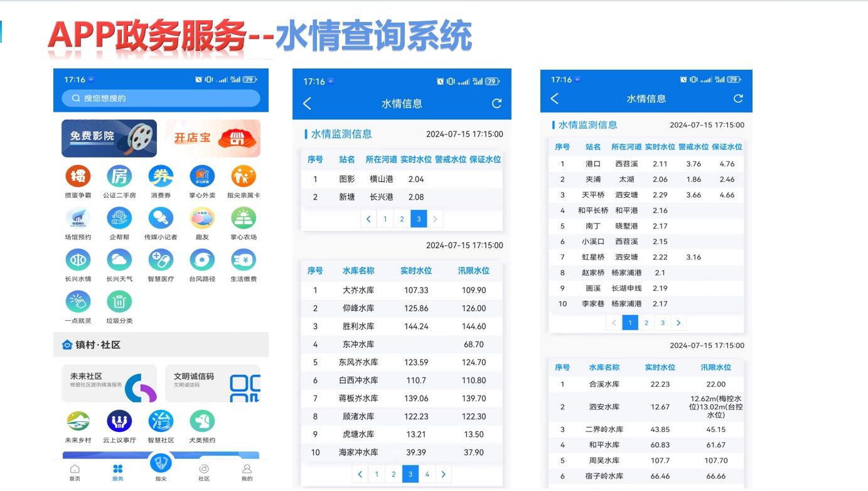This screenshot has width=868, height=491.
Task: Click the 泗安水库 reservoir row
Action: click(x=646, y=407)
